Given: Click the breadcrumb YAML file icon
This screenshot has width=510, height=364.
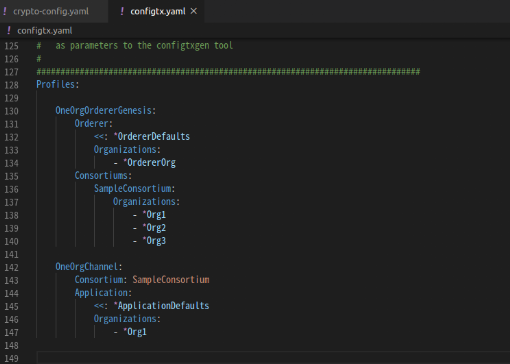Looking at the screenshot, I should click(9, 31).
